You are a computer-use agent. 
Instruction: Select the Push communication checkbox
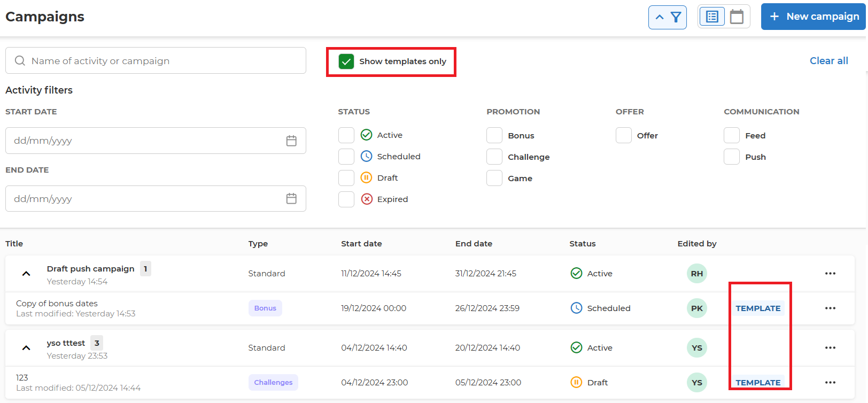[x=732, y=157]
